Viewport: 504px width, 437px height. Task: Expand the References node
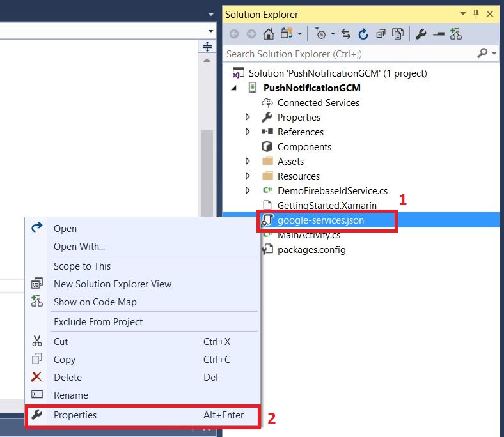pos(248,132)
